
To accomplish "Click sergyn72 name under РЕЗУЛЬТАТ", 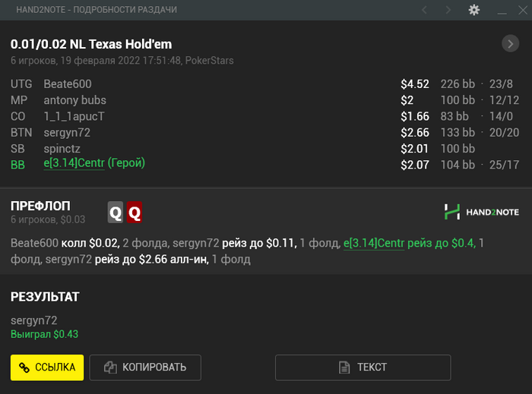I will pos(34,320).
